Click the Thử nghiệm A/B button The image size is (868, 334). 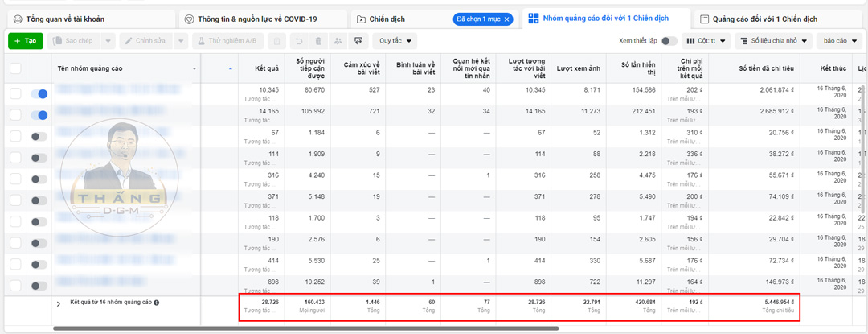228,41
